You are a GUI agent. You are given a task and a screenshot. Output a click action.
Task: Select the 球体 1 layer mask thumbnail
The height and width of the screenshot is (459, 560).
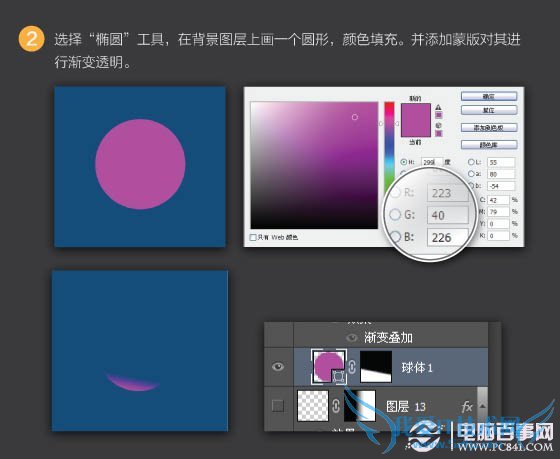(x=376, y=367)
